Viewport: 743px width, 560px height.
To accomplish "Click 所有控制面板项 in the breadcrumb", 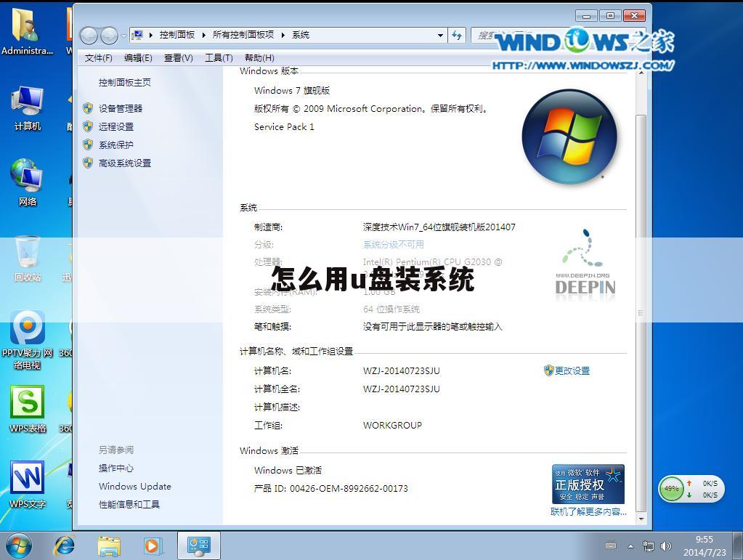I will pyautogui.click(x=243, y=35).
